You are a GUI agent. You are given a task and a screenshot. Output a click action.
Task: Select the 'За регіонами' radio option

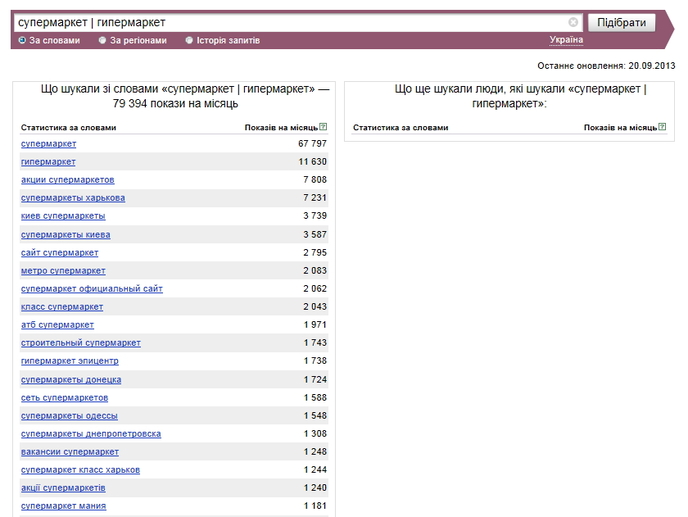coord(102,40)
